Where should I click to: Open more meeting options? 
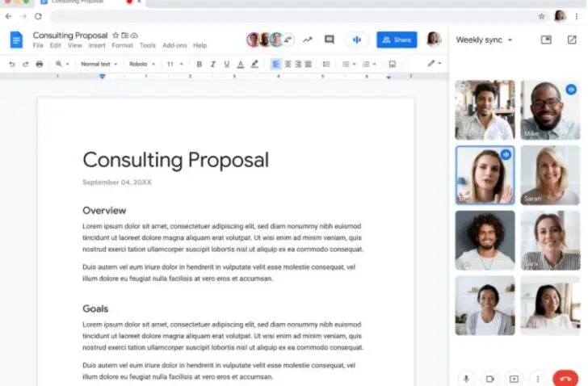click(x=538, y=379)
